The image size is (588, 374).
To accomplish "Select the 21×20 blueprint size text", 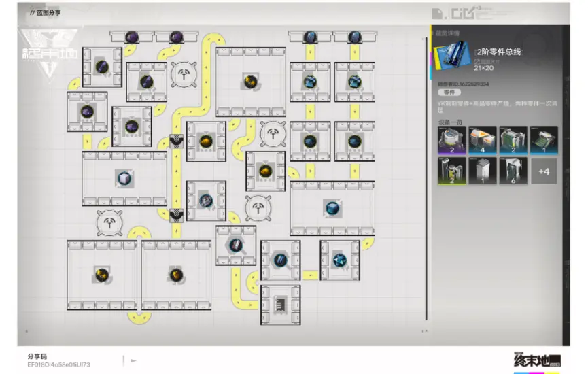I will tap(484, 68).
